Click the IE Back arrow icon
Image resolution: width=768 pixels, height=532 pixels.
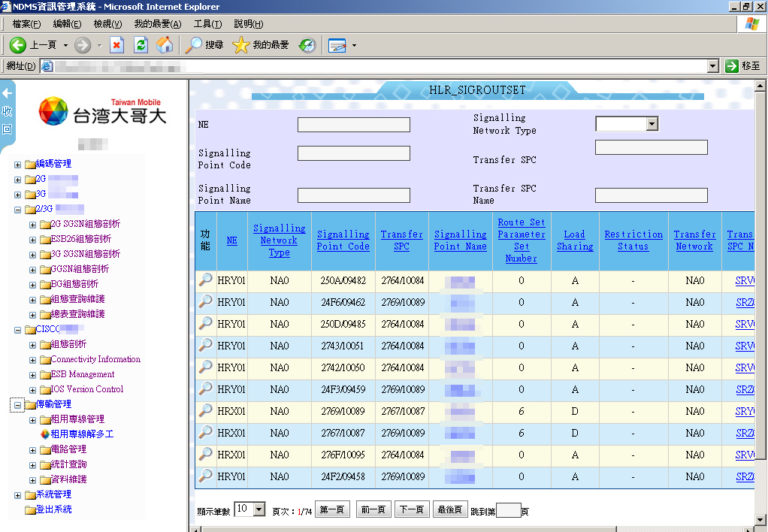click(18, 45)
